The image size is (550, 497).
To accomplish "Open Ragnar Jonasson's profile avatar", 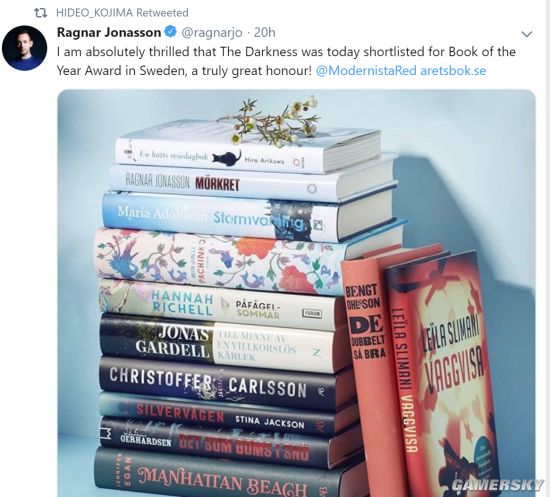I will click(25, 48).
